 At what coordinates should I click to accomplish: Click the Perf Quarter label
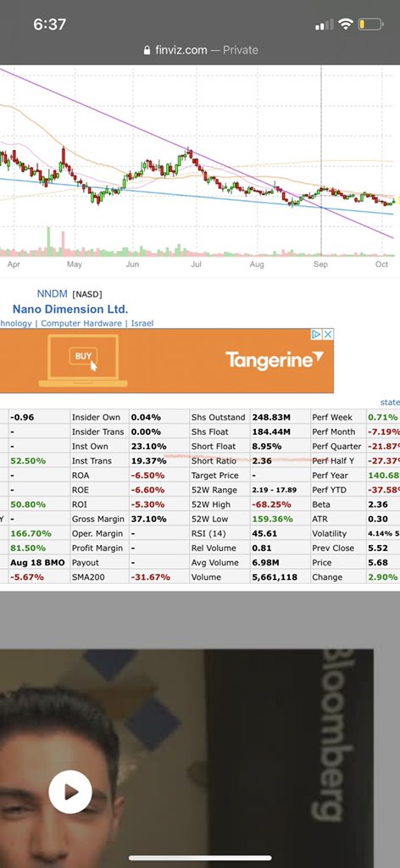tap(336, 446)
